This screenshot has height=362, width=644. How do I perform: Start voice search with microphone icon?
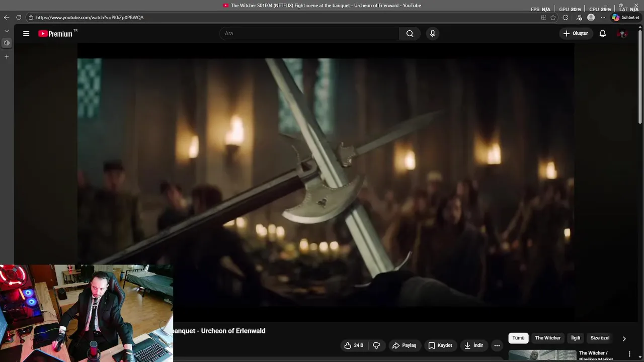pos(432,34)
